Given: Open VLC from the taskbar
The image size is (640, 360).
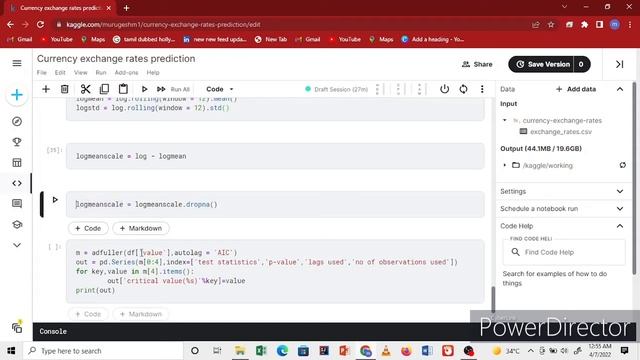Looking at the screenshot, I should coord(386,351).
